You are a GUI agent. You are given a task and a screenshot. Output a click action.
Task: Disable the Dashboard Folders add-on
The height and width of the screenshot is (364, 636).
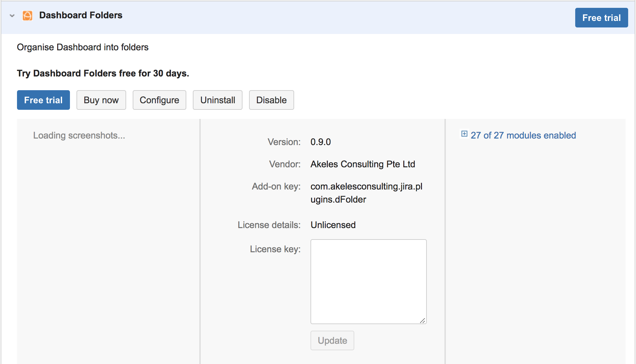[271, 100]
